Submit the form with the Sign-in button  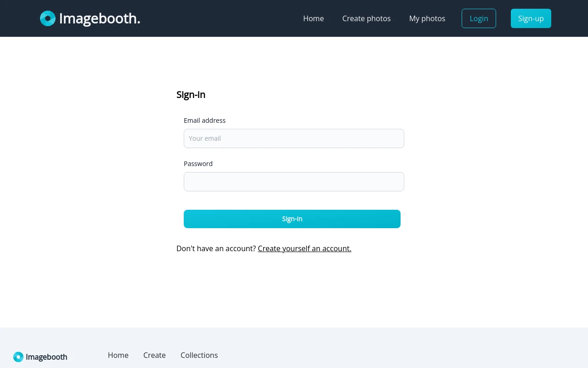point(292,219)
